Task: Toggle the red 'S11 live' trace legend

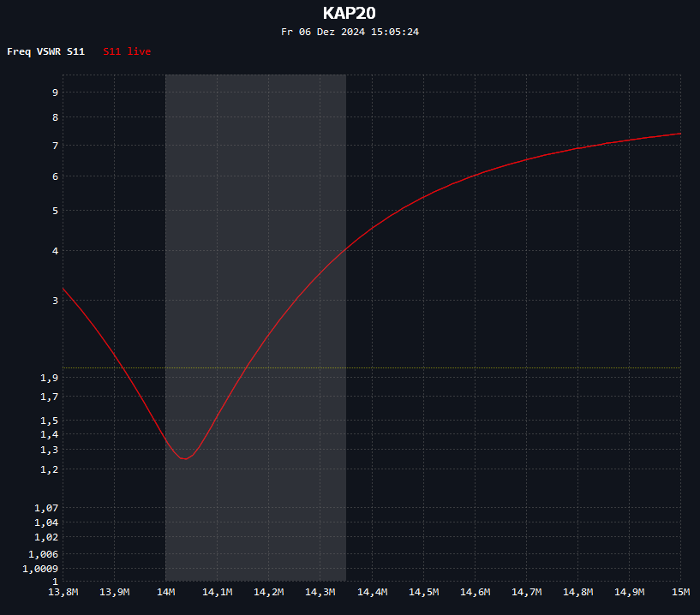Action: point(127,52)
